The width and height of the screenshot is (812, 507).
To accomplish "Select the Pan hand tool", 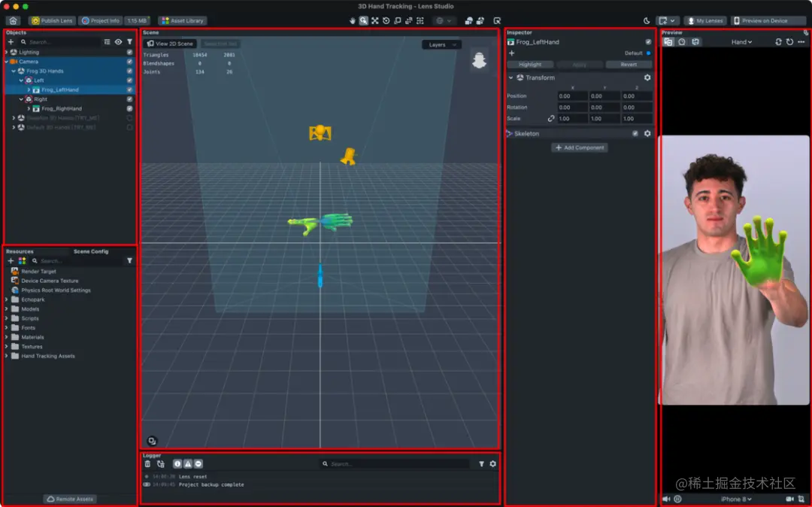I will [x=352, y=21].
